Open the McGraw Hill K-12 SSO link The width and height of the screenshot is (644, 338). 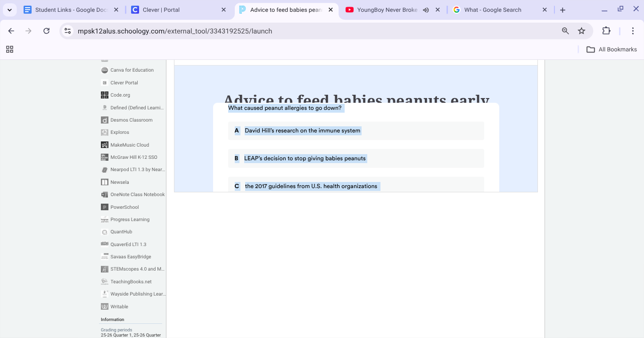133,157
